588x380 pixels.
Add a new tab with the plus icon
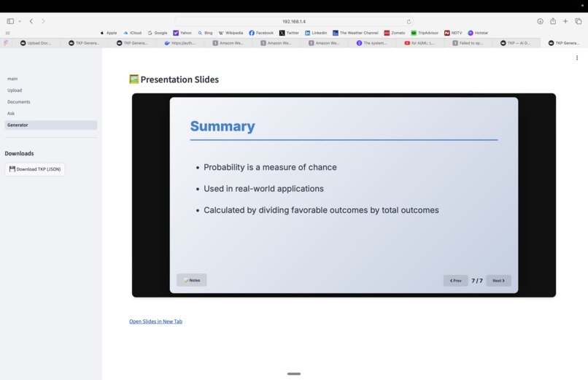click(x=565, y=21)
